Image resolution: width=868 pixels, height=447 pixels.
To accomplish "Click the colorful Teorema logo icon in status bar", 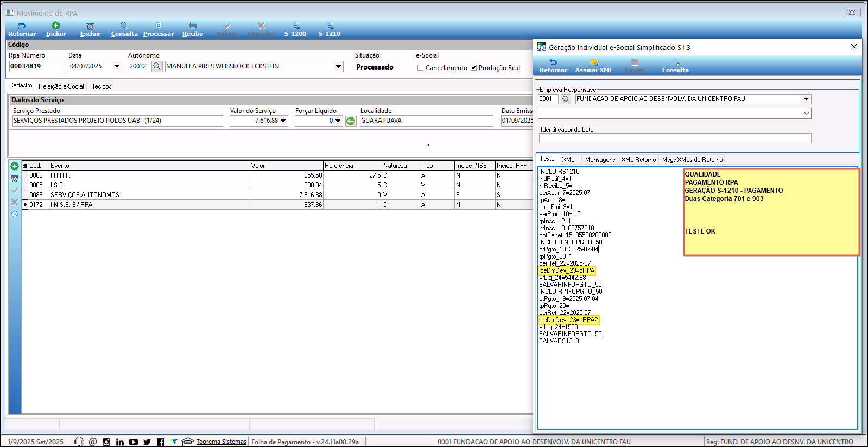I will 174,442.
